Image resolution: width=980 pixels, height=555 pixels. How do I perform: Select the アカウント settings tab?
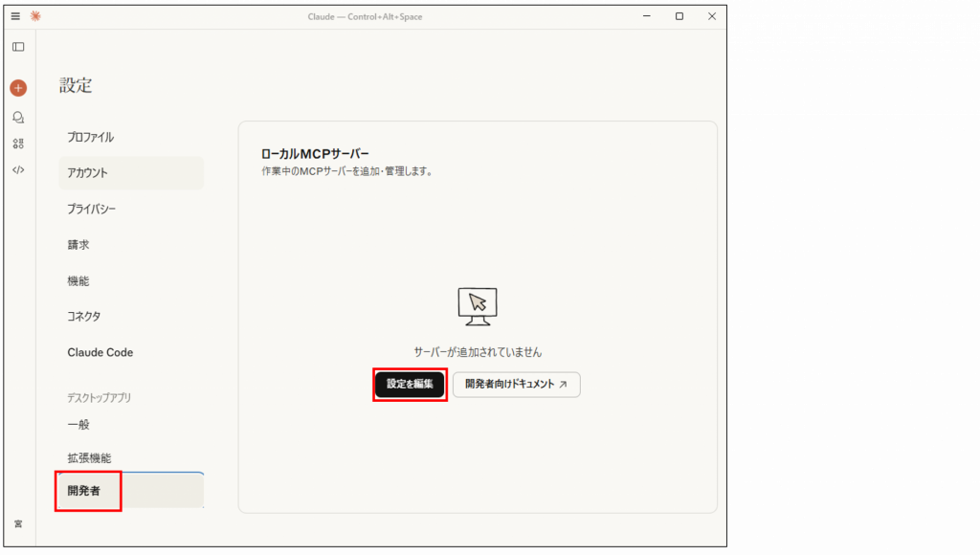click(88, 173)
